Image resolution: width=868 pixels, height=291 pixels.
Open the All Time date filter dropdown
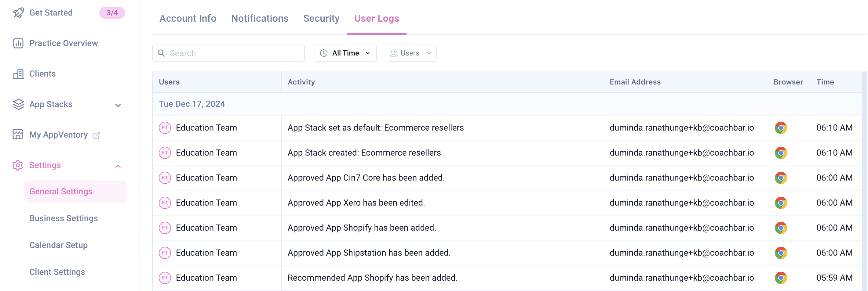(x=345, y=53)
